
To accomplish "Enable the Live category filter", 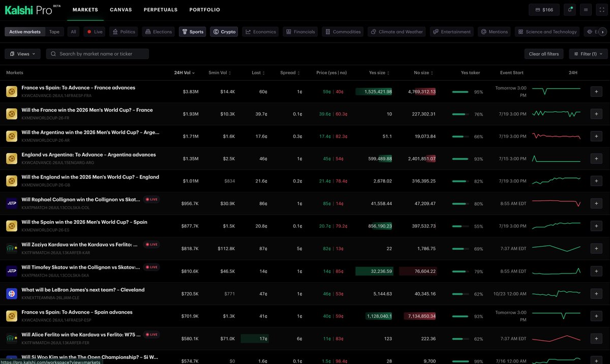I will (x=95, y=32).
